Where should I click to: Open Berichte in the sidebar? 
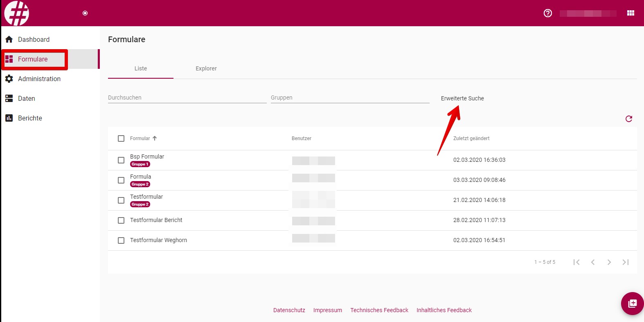point(51,118)
